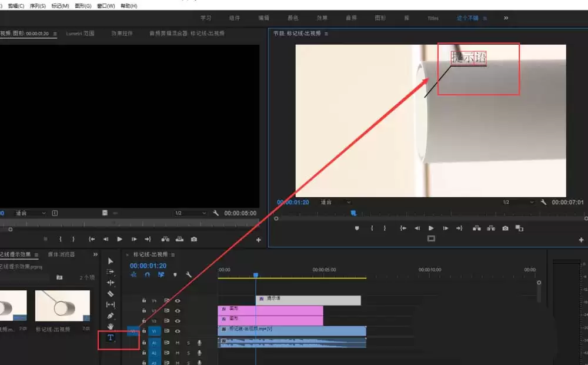Select the Pen tool
Image resolution: width=588 pixels, height=365 pixels.
point(111,316)
